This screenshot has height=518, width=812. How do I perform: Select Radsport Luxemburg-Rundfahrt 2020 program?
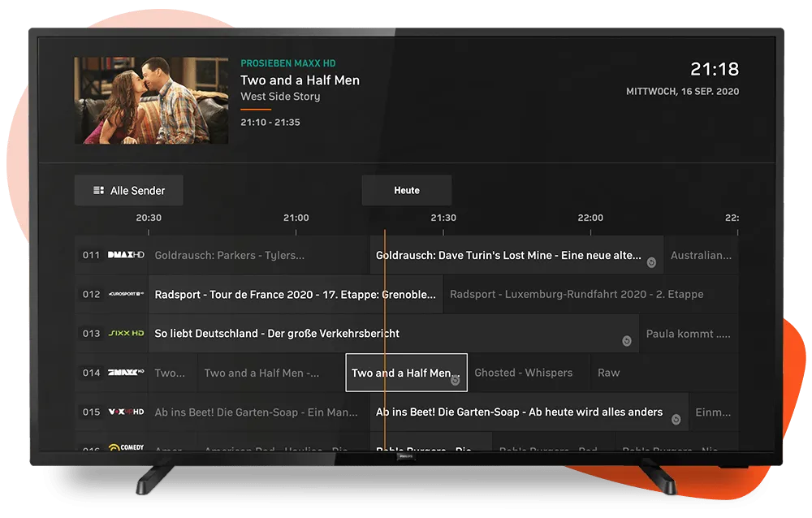pyautogui.click(x=591, y=294)
